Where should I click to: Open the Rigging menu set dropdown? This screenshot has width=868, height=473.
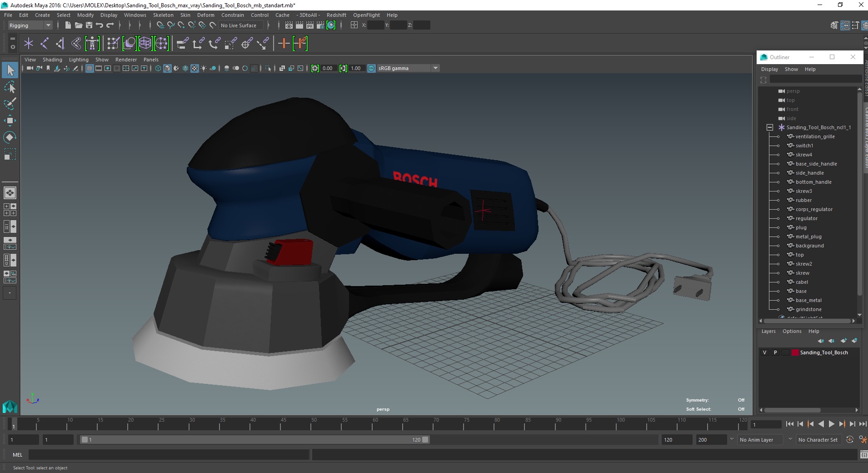30,25
